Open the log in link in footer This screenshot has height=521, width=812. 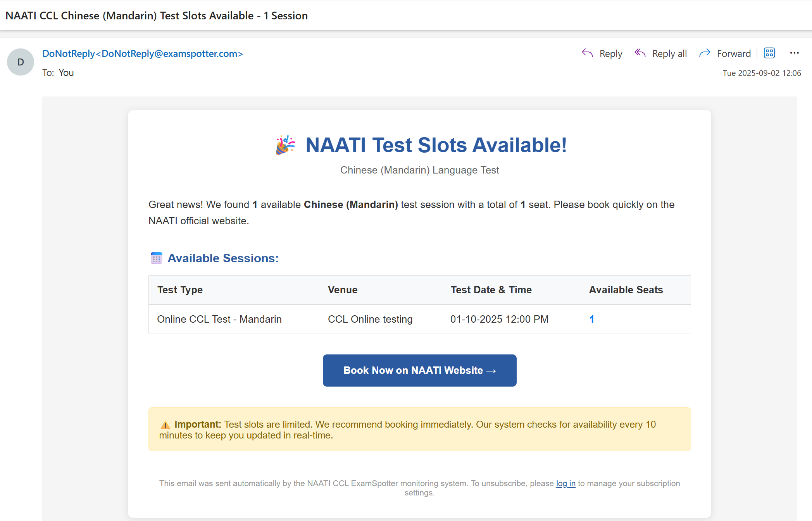click(565, 483)
